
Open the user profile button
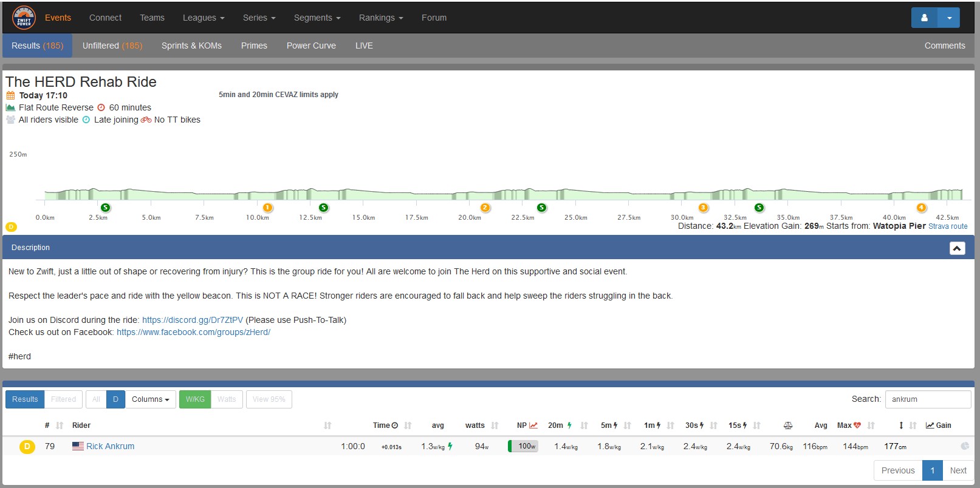[924, 18]
